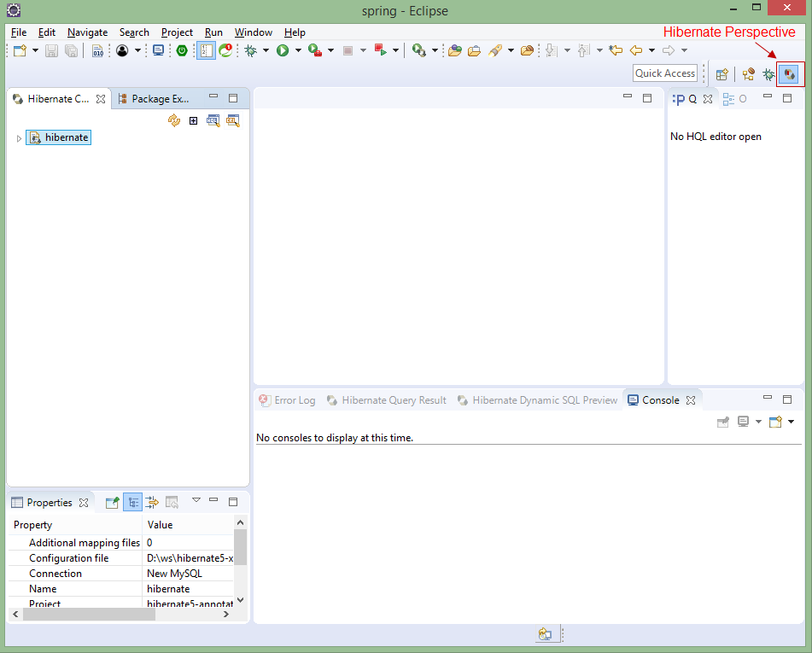Click the Run External Tools toolbox icon
812x653 pixels.
(315, 50)
